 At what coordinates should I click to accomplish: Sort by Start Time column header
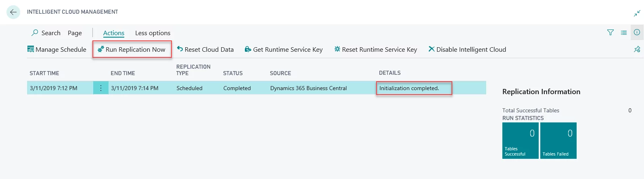44,73
